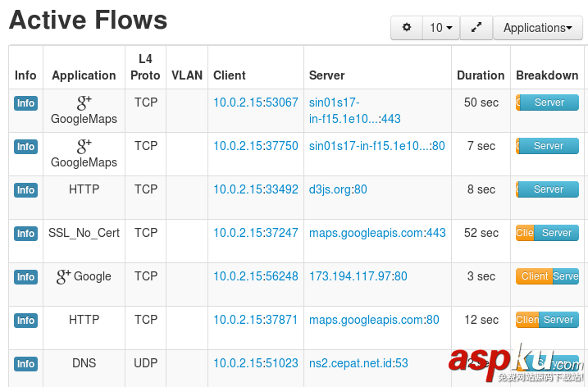Click orange Client breakdown bar for 173.194.117.97
This screenshot has width=588, height=387.
(534, 276)
